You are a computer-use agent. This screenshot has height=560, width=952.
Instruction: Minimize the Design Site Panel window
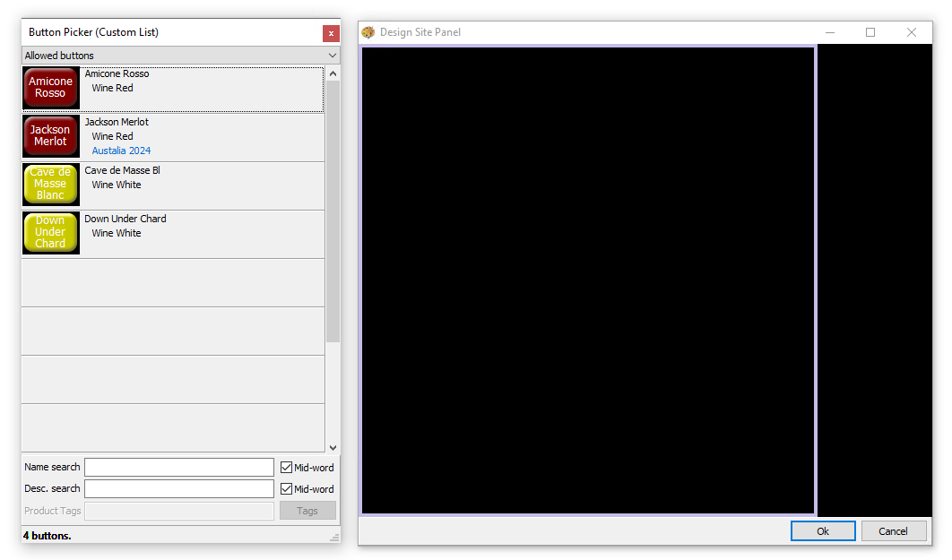(830, 32)
